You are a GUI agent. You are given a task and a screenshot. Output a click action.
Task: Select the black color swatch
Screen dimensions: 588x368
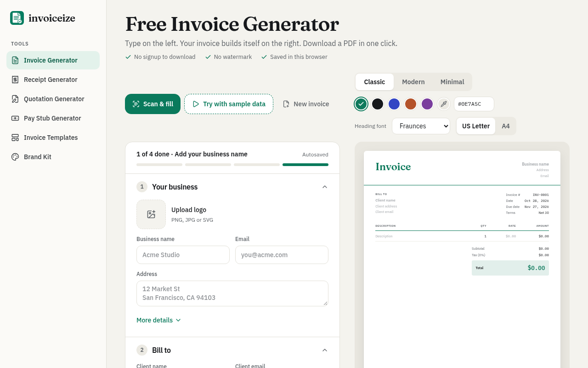[378, 104]
